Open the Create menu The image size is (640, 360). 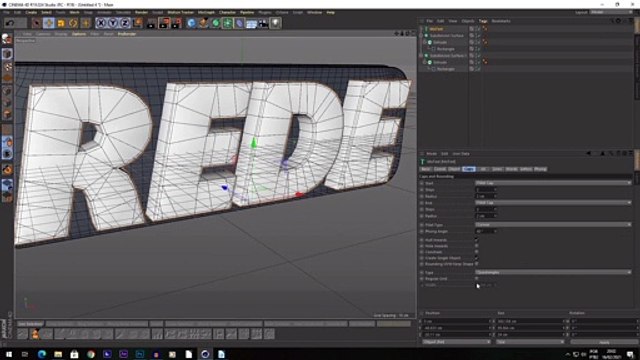click(x=31, y=13)
